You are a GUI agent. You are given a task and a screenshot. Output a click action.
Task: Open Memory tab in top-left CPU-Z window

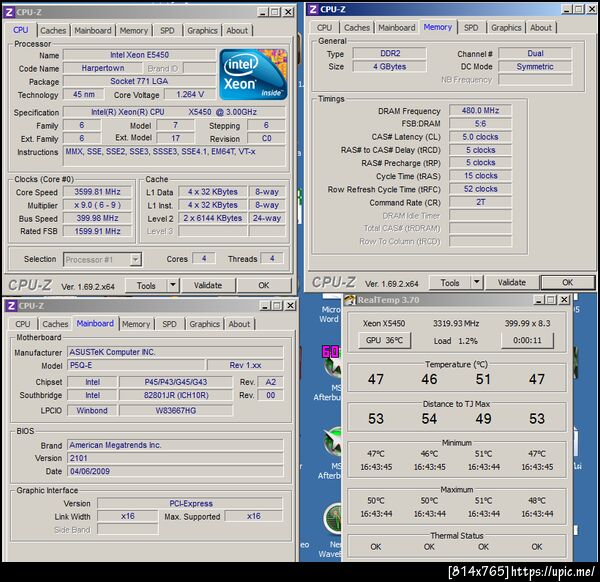pos(134,30)
